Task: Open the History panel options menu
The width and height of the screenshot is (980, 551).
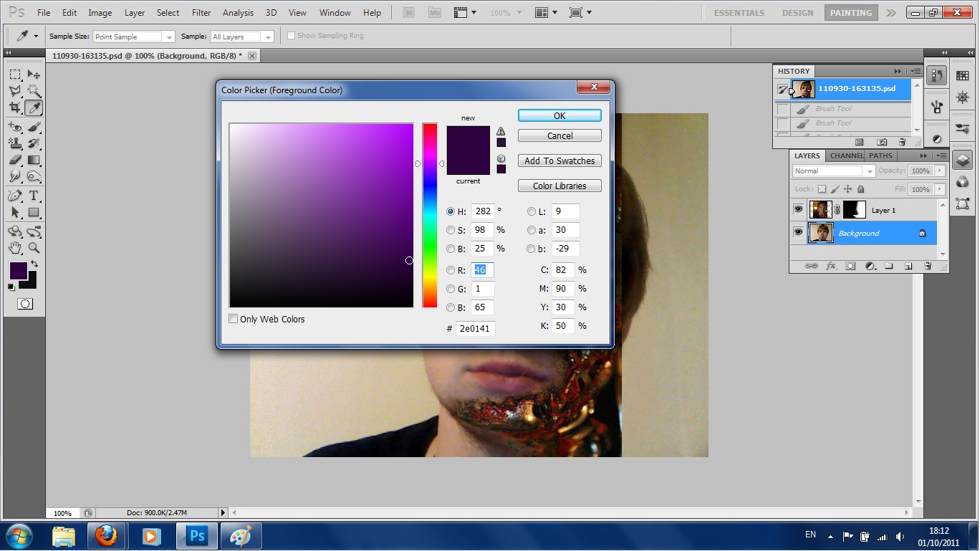Action: point(915,71)
